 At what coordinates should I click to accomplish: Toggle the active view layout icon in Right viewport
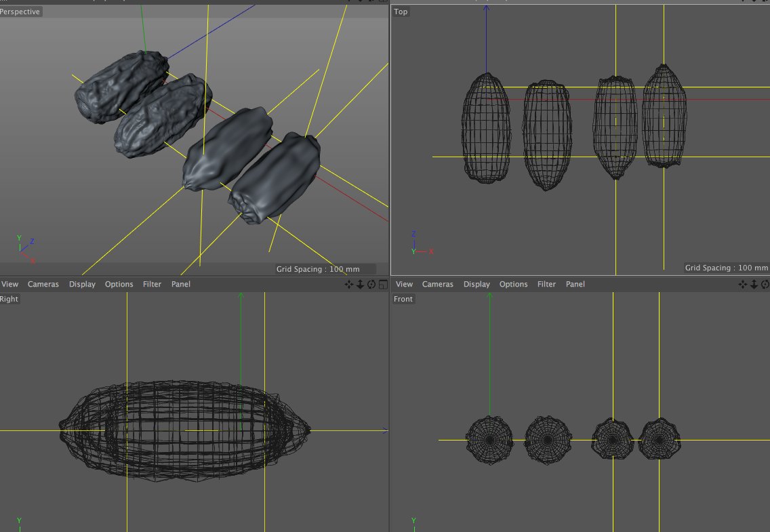click(383, 284)
